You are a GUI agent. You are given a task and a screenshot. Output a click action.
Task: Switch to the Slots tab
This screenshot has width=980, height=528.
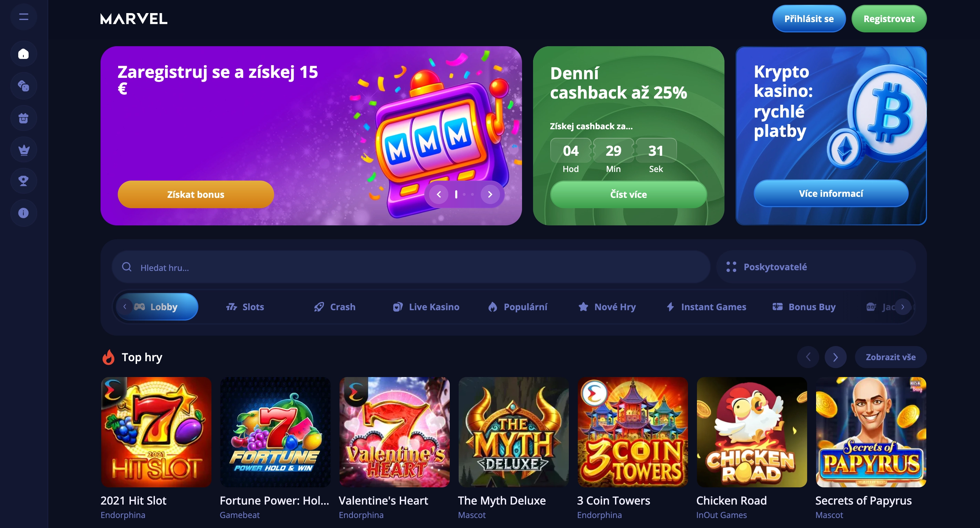click(245, 307)
